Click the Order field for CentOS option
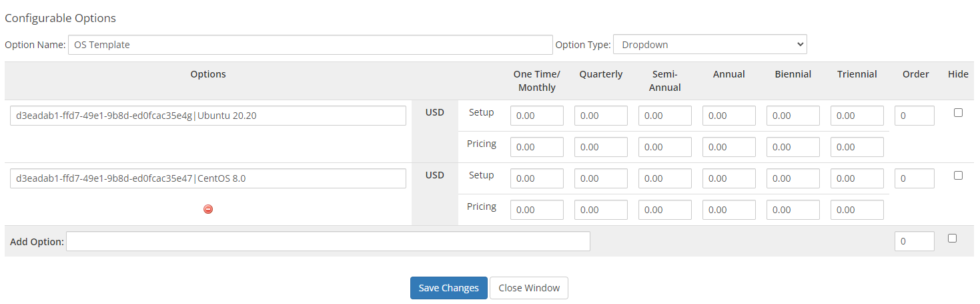 tap(914, 178)
